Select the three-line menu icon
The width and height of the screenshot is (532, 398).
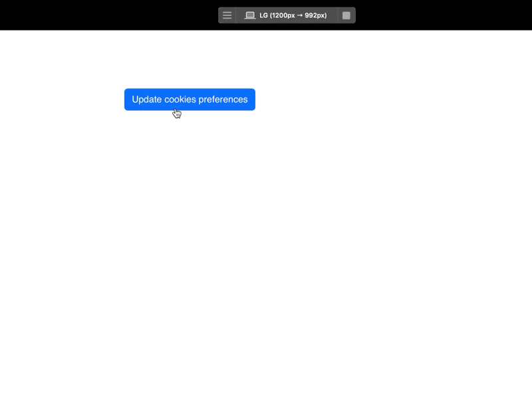[x=227, y=15]
